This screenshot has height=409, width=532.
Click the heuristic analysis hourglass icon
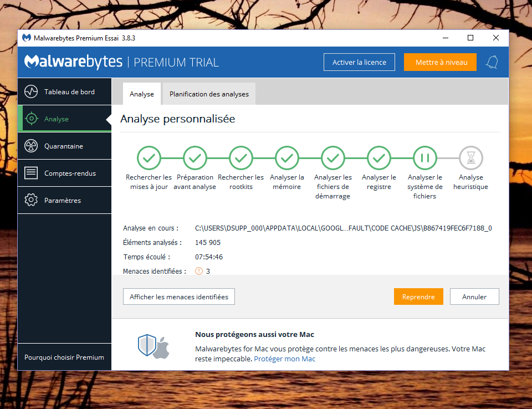[x=471, y=158]
